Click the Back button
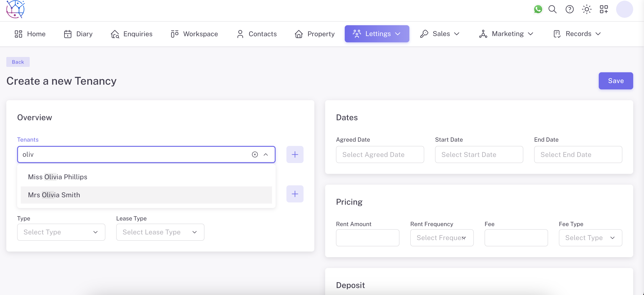Image resolution: width=644 pixels, height=295 pixels. (x=18, y=62)
